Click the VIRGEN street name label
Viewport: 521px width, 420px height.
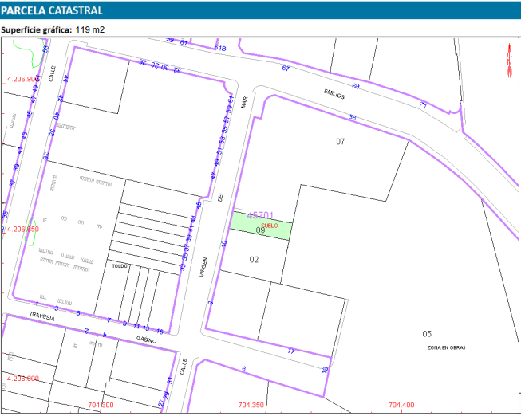pyautogui.click(x=205, y=265)
